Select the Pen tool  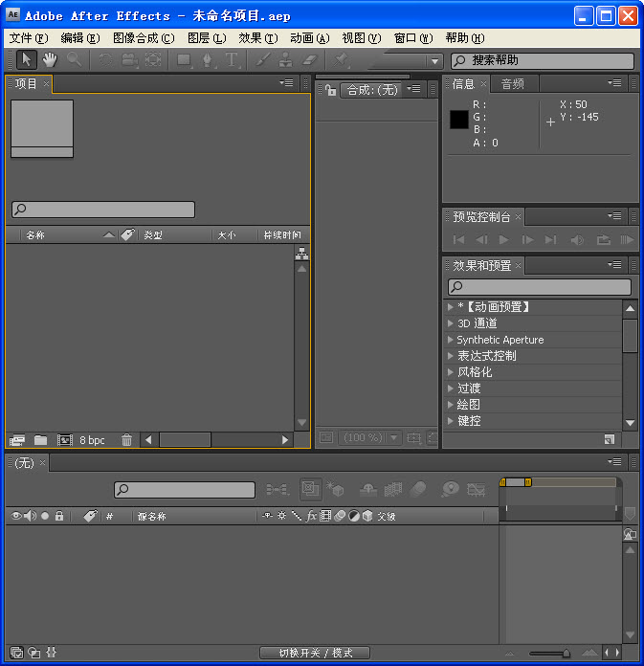coord(208,60)
